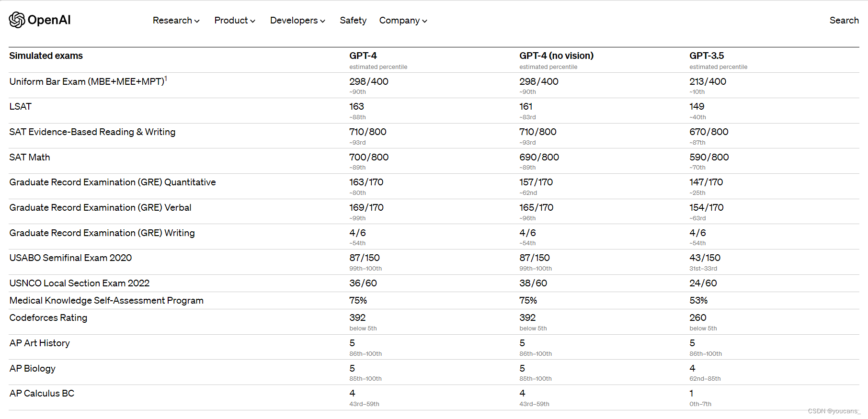Open the Product dropdown menu
The image size is (868, 419).
pyautogui.click(x=235, y=21)
